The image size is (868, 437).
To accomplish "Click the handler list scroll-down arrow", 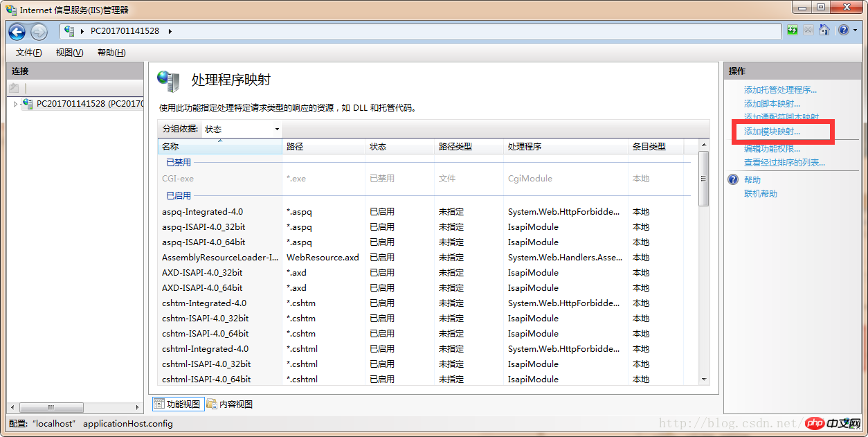I will (704, 380).
